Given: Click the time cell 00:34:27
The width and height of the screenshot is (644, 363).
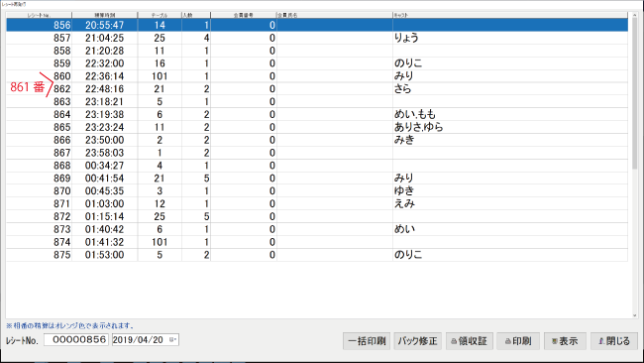Looking at the screenshot, I should (x=104, y=166).
